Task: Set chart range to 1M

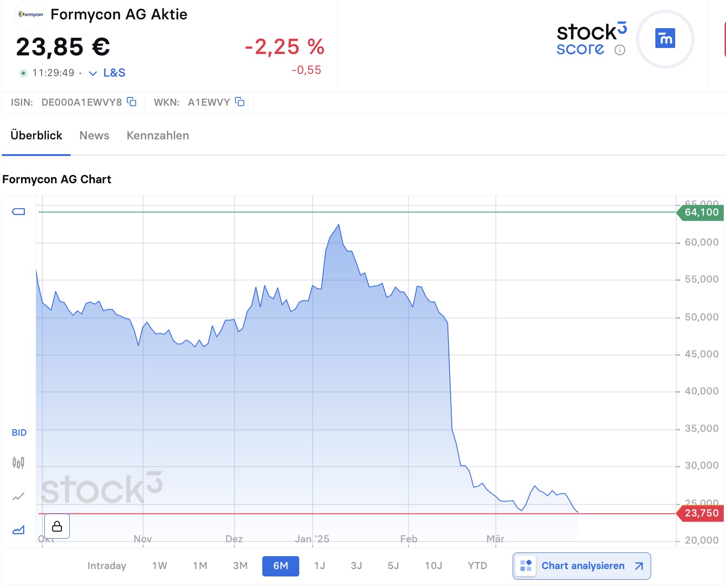Action: click(x=200, y=566)
